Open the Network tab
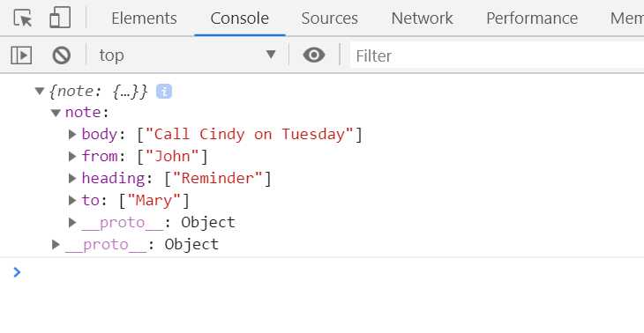The width and height of the screenshot is (644, 333). 422,18
